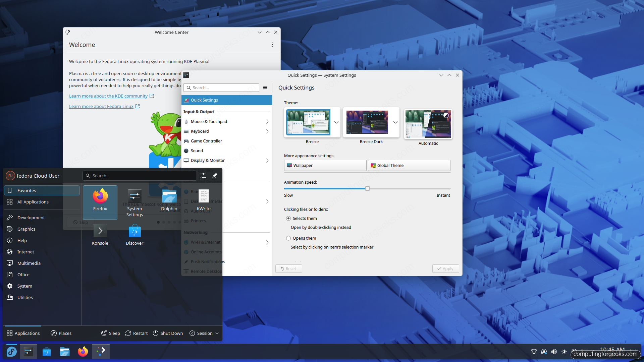Launch Discover from the taskbar
The image size is (644, 362).
47,352
